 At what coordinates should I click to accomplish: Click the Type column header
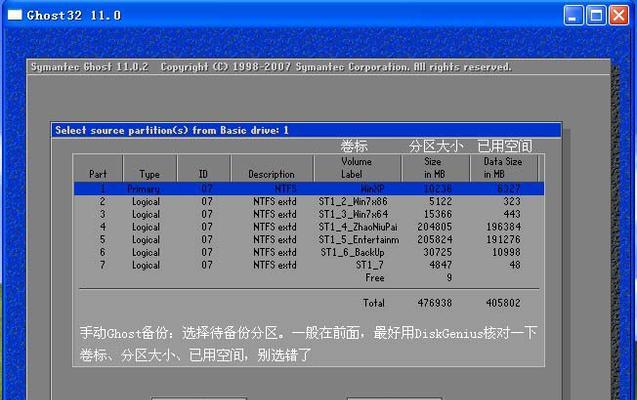(x=150, y=168)
